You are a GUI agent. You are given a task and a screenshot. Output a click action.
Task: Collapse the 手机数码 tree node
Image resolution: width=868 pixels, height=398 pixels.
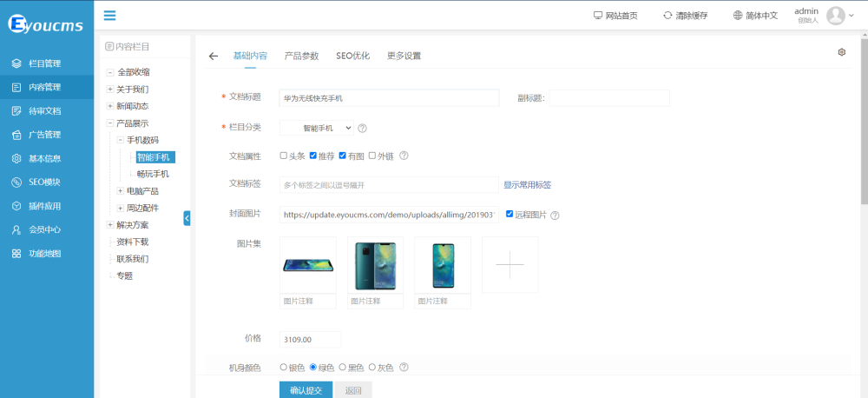point(120,140)
